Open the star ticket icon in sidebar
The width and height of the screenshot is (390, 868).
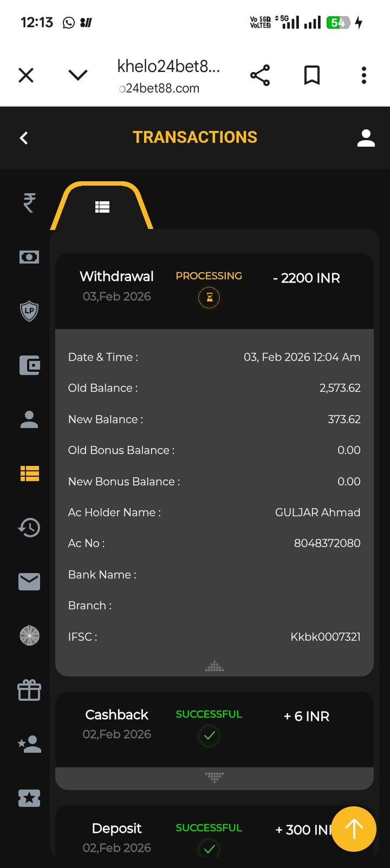click(29, 798)
